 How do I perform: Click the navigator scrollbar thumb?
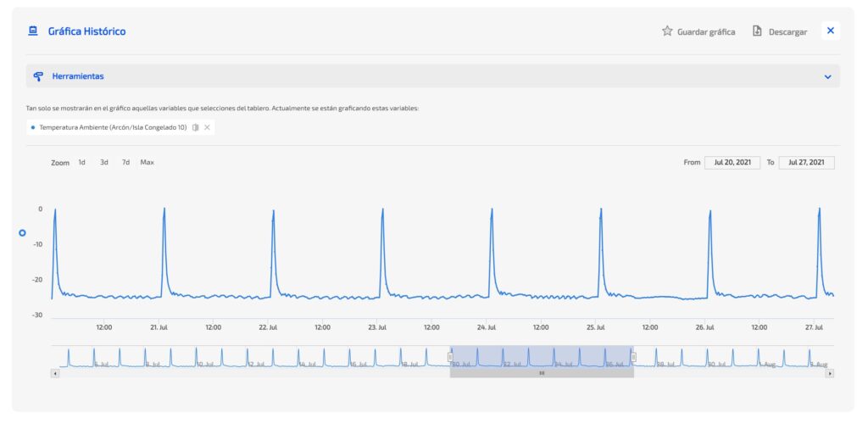(542, 373)
